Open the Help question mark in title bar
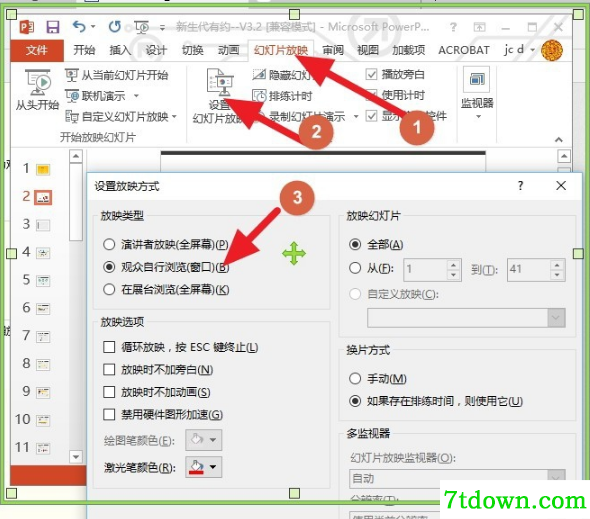Viewport: 590px width, 519px height. pyautogui.click(x=453, y=27)
